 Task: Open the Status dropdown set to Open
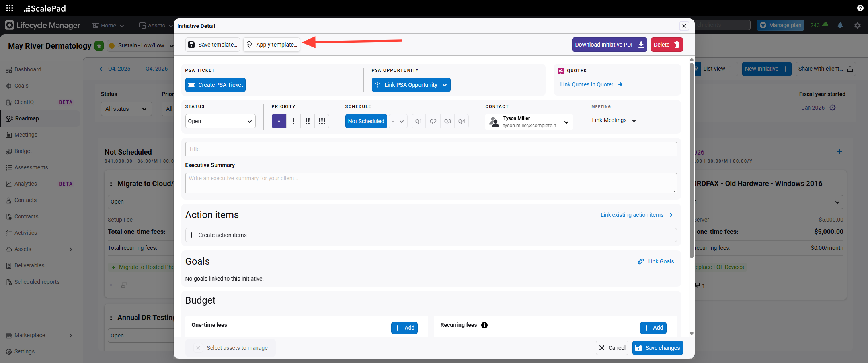click(x=220, y=121)
